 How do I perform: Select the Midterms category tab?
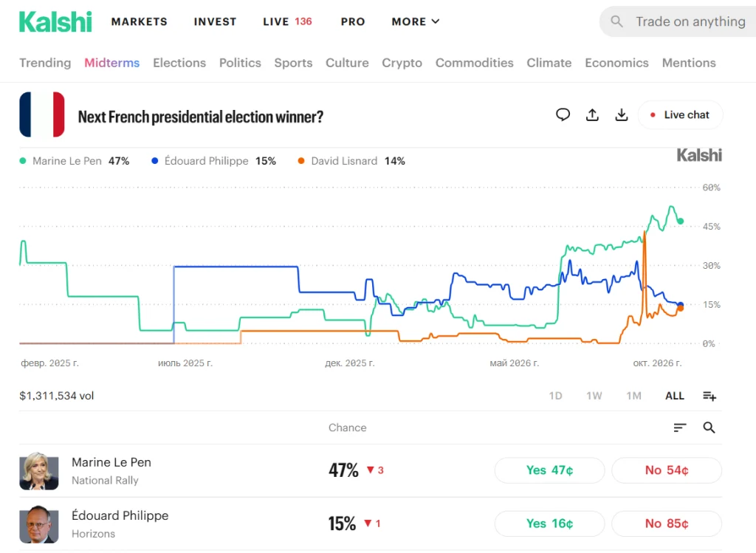click(112, 63)
